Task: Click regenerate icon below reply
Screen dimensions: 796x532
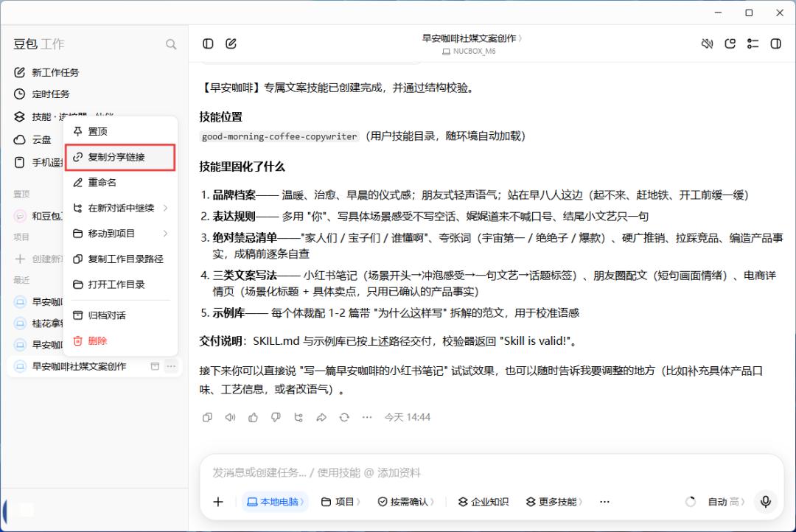Action: (344, 417)
